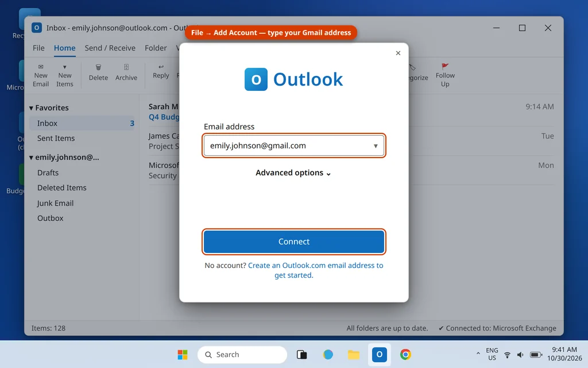
Task: Click the Reply ribbon button
Action: 161,71
